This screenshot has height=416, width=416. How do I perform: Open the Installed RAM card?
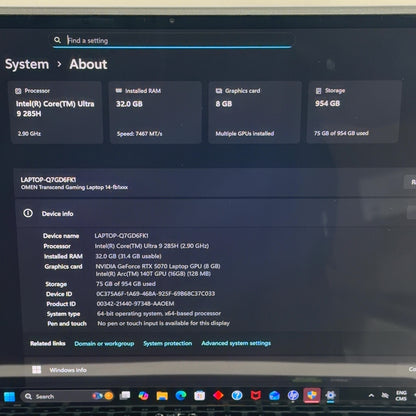click(x=156, y=112)
